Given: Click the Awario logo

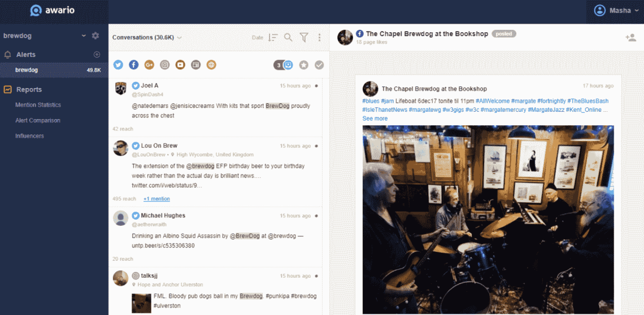Looking at the screenshot, I should (x=52, y=10).
